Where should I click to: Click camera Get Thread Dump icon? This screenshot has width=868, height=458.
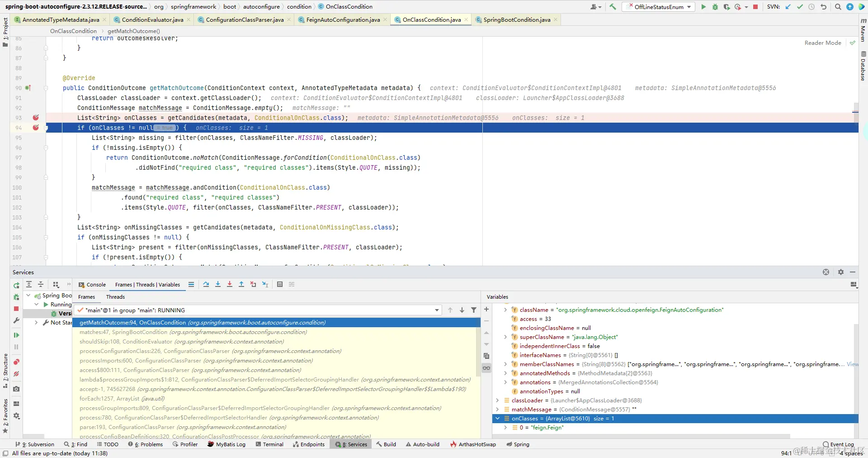16,389
